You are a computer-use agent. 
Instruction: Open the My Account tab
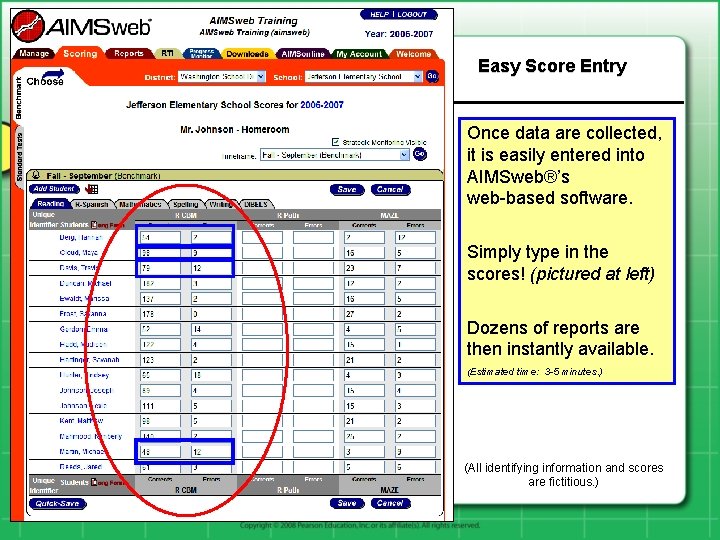[x=359, y=54]
